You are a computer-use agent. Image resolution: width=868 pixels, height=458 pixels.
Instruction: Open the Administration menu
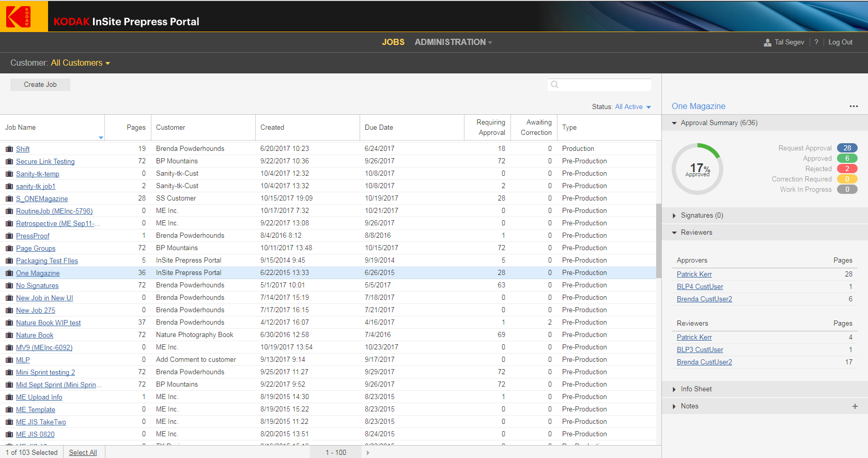click(453, 42)
